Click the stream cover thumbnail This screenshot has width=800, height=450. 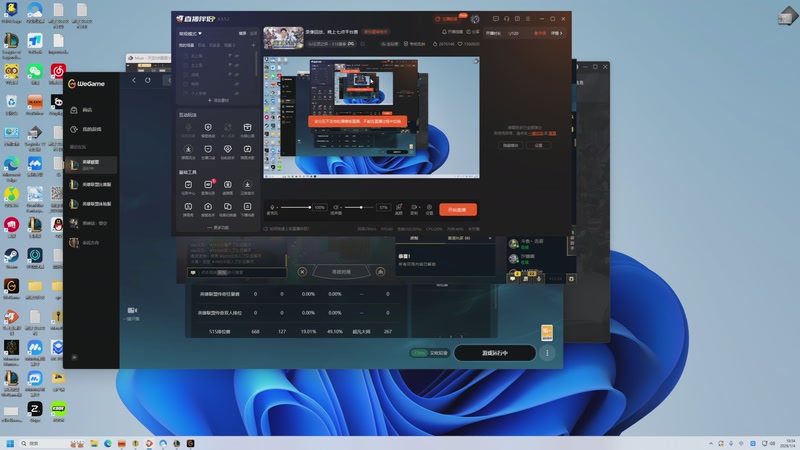point(283,38)
